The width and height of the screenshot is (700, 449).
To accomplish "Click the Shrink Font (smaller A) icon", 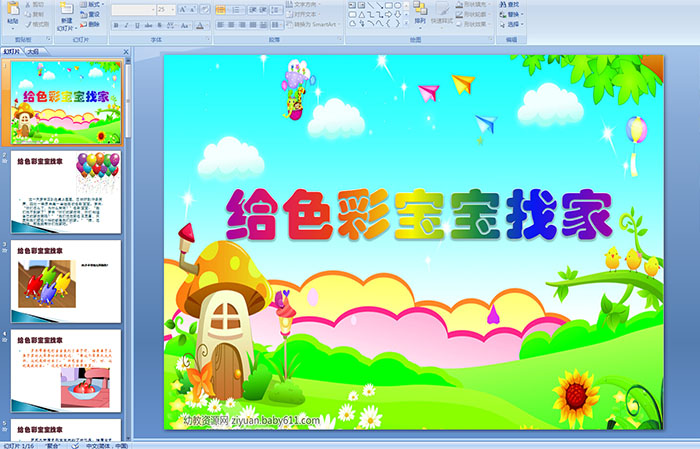I will pyautogui.click(x=192, y=9).
